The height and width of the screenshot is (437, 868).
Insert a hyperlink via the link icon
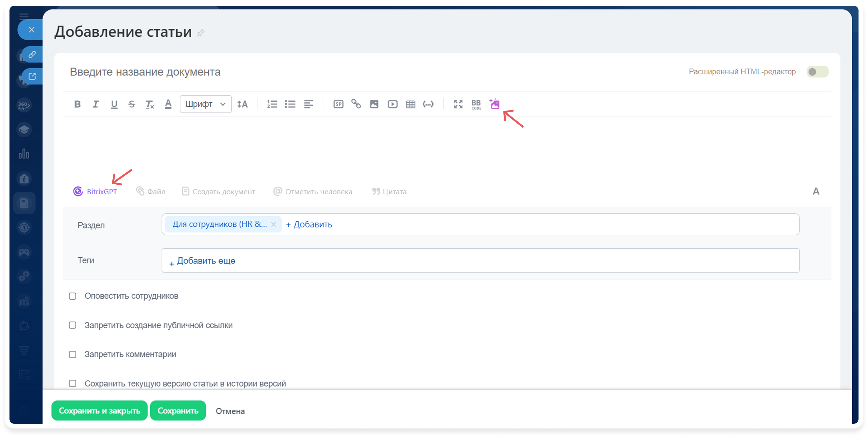356,104
